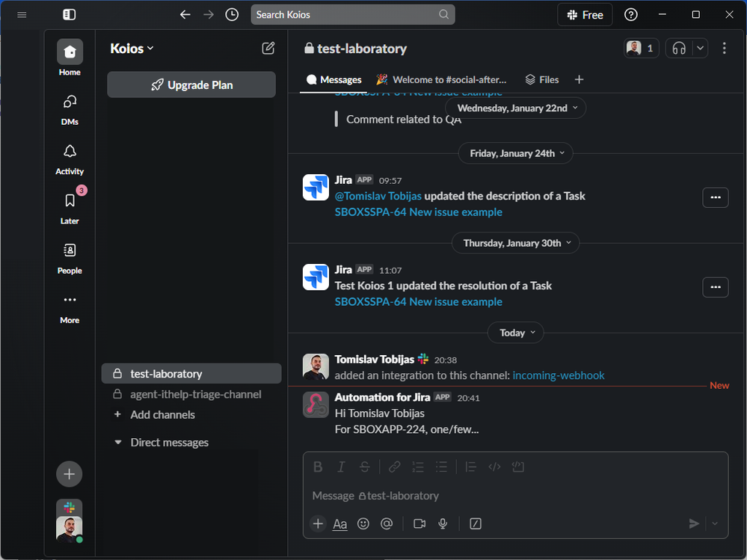Open the Slack workspace switcher icon
Viewport: 747px width, 560px height.
click(70, 508)
